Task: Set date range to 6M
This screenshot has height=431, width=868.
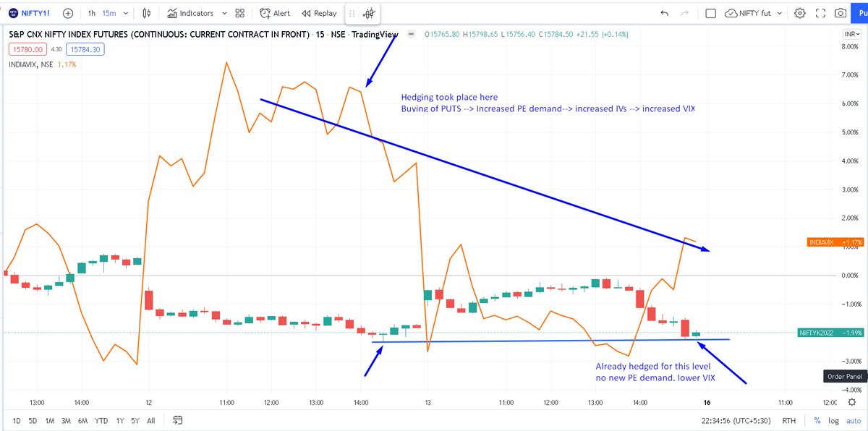Action: (x=83, y=420)
